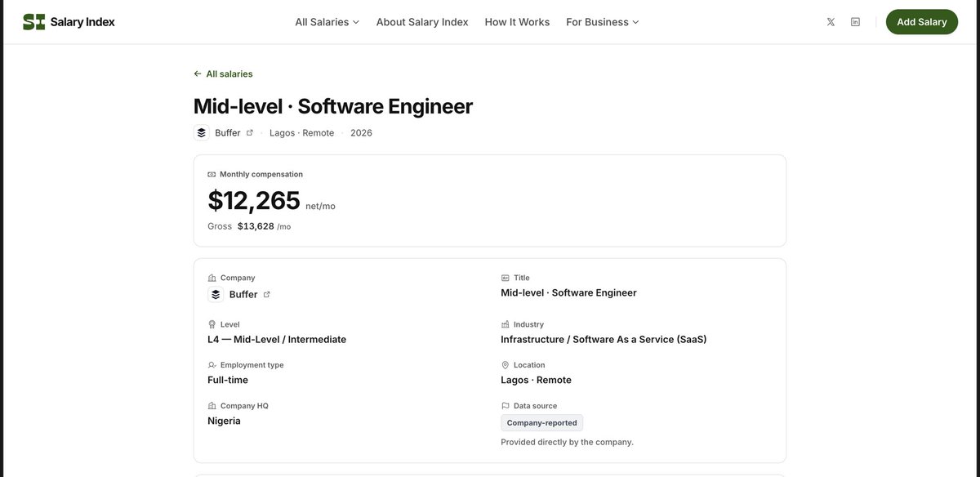
Task: Click the icon beside the Industry label
Action: [505, 324]
